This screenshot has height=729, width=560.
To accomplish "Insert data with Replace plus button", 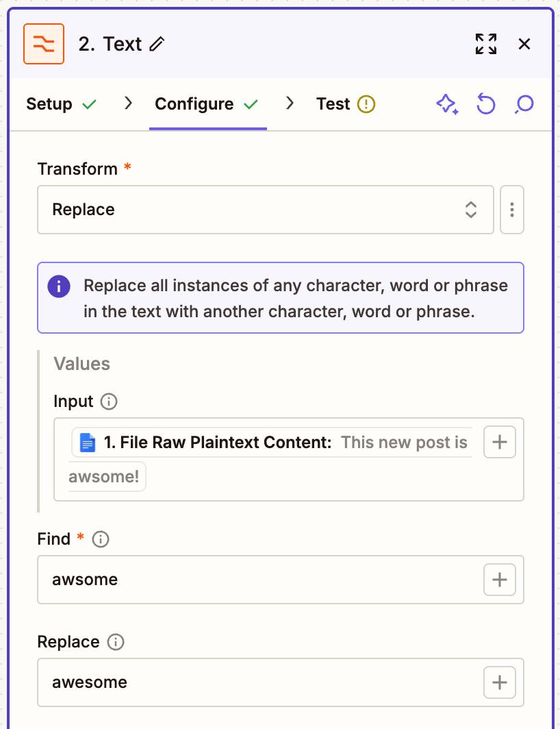I will [500, 682].
